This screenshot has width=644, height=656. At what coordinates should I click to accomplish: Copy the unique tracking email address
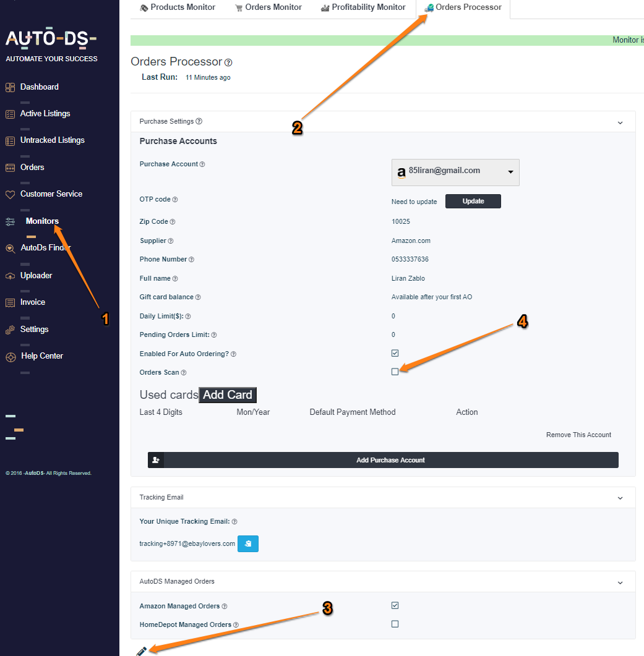click(248, 543)
